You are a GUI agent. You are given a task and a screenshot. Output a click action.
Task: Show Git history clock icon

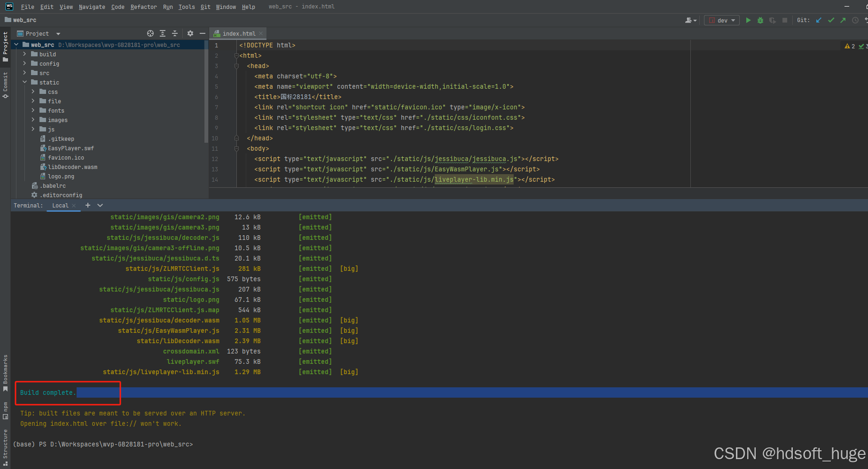(x=855, y=20)
